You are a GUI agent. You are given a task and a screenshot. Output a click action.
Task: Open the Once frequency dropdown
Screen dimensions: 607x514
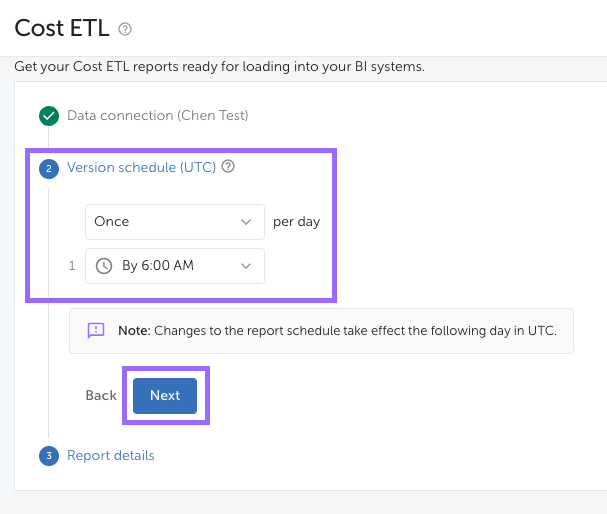(x=174, y=222)
